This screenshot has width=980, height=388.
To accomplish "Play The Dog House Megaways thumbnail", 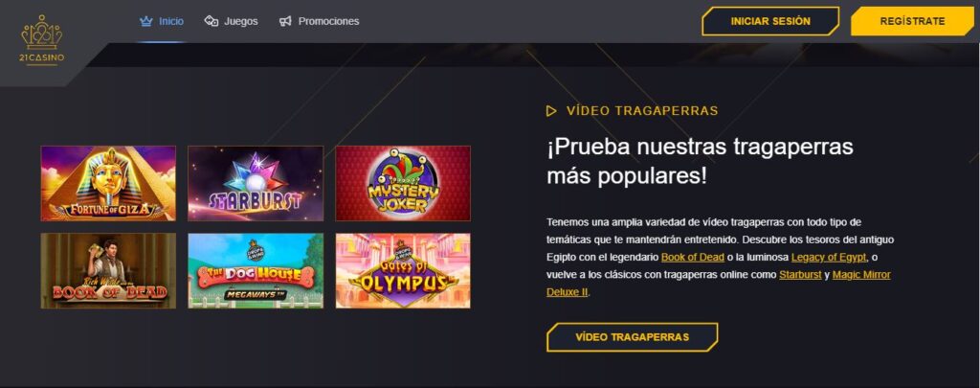I will pos(256,271).
